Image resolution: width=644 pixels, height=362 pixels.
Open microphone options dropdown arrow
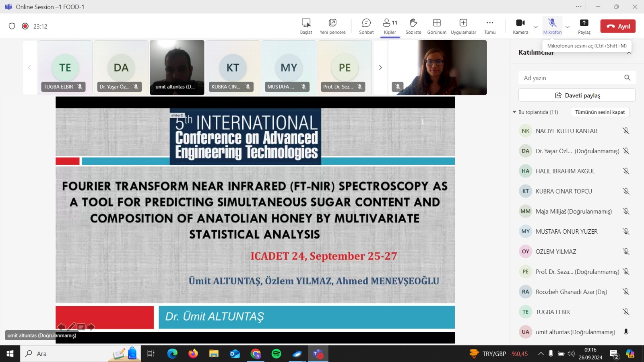[568, 27]
